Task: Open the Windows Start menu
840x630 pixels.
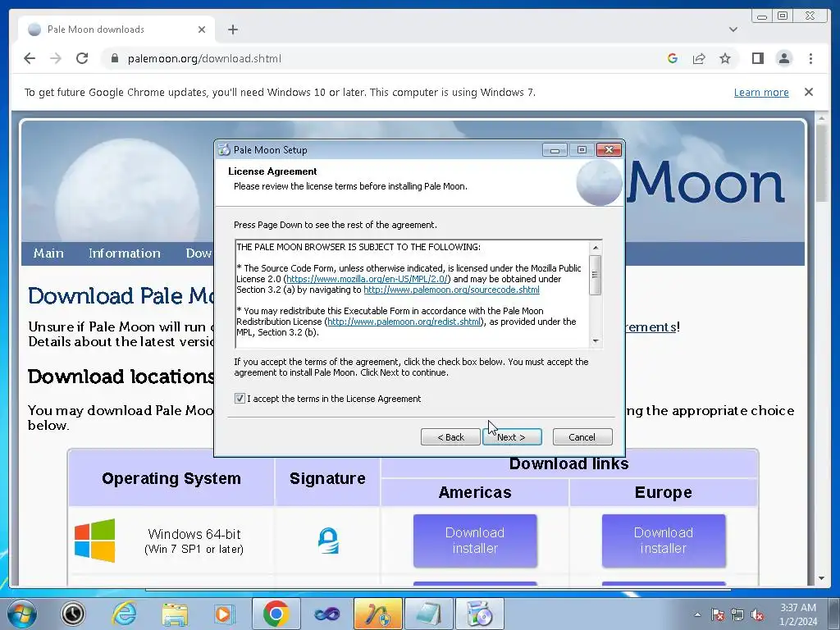Action: click(21, 614)
